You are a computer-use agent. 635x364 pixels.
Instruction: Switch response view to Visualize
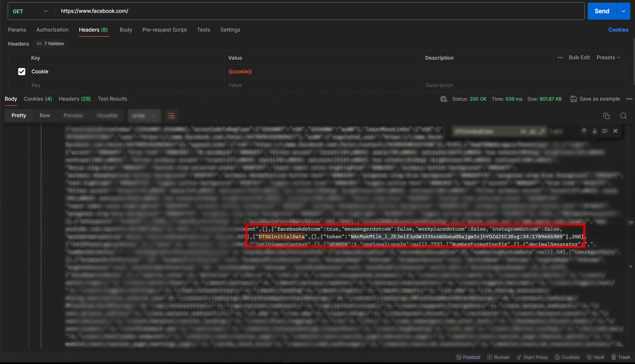tap(107, 116)
